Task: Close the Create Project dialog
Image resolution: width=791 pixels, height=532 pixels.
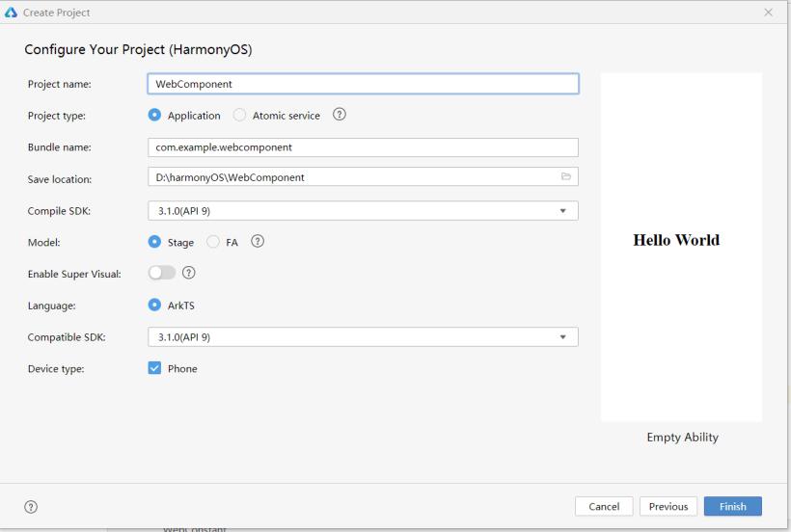Action: (x=768, y=13)
